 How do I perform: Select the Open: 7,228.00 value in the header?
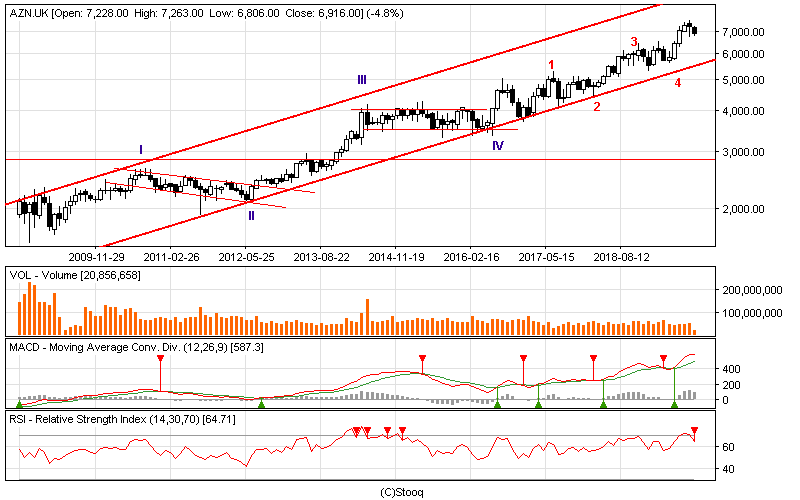(x=90, y=13)
